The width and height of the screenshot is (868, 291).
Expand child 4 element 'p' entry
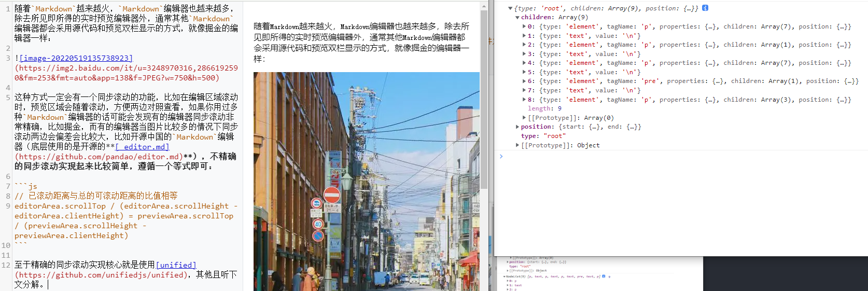pyautogui.click(x=524, y=63)
